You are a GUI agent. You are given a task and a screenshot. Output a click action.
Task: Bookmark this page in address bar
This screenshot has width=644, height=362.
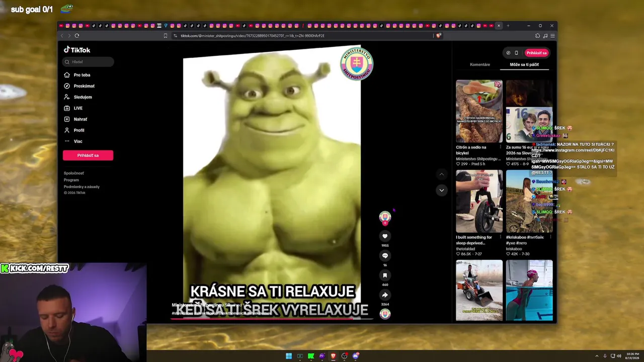pyautogui.click(x=166, y=36)
